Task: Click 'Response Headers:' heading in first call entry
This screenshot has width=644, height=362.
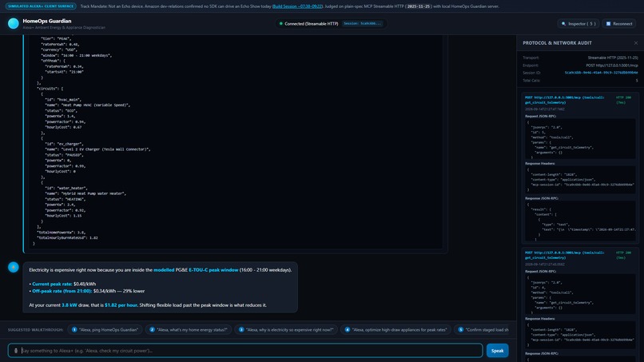Action: click(x=539, y=163)
